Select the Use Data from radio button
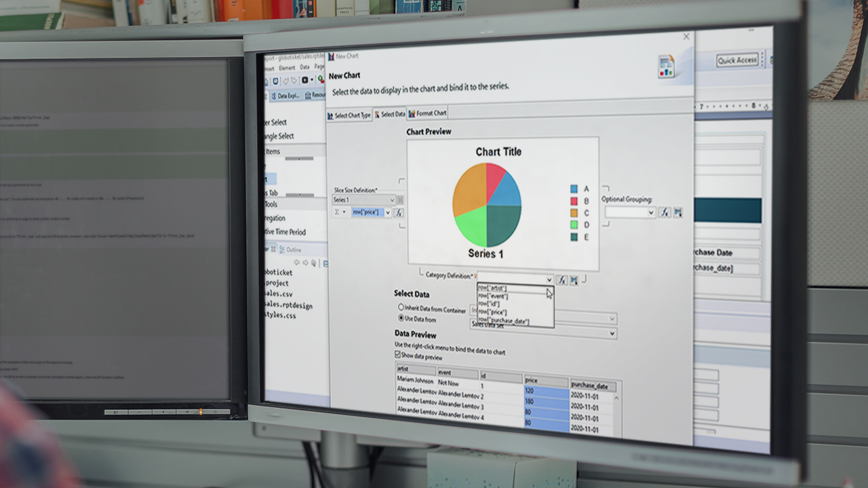The width and height of the screenshot is (868, 488). tap(400, 318)
